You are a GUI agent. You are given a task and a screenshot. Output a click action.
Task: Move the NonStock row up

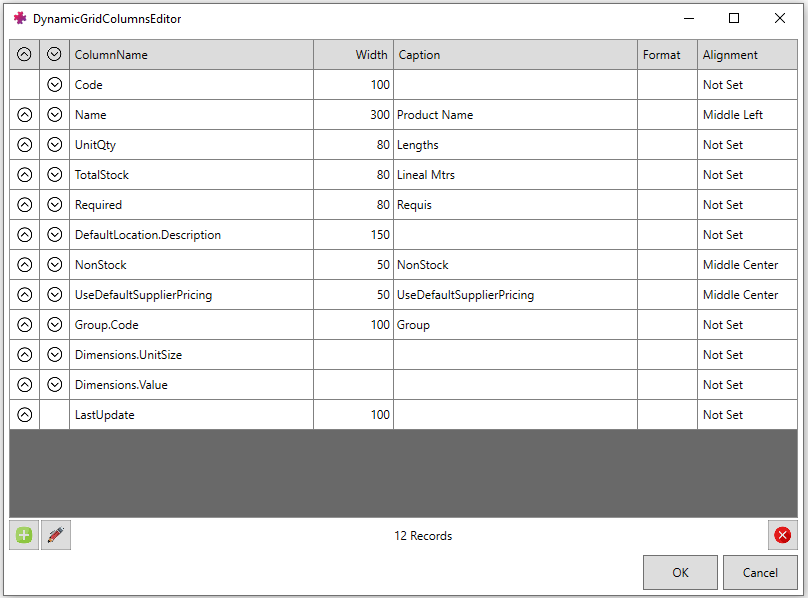[24, 264]
